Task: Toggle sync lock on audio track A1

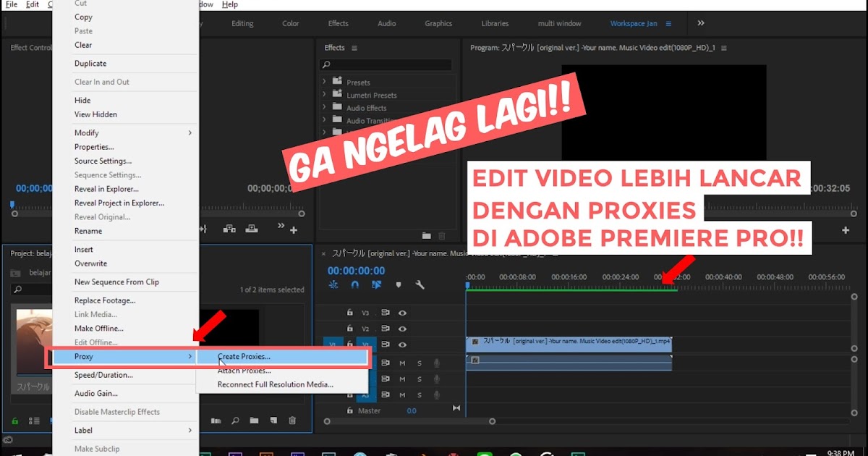Action: click(386, 363)
